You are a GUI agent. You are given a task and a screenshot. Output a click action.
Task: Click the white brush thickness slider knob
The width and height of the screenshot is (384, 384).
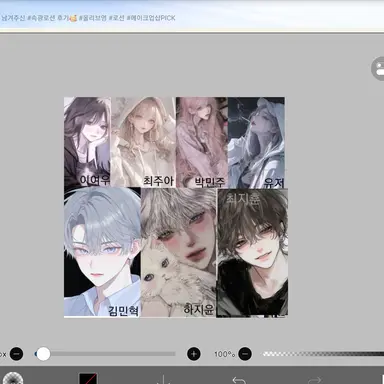[43, 354]
